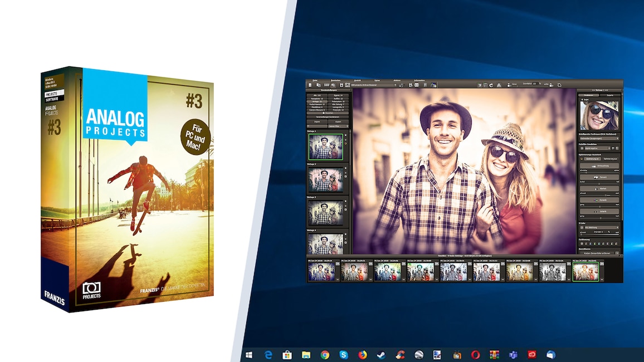
Task: Open the Datei menu
Action: pyautogui.click(x=315, y=80)
